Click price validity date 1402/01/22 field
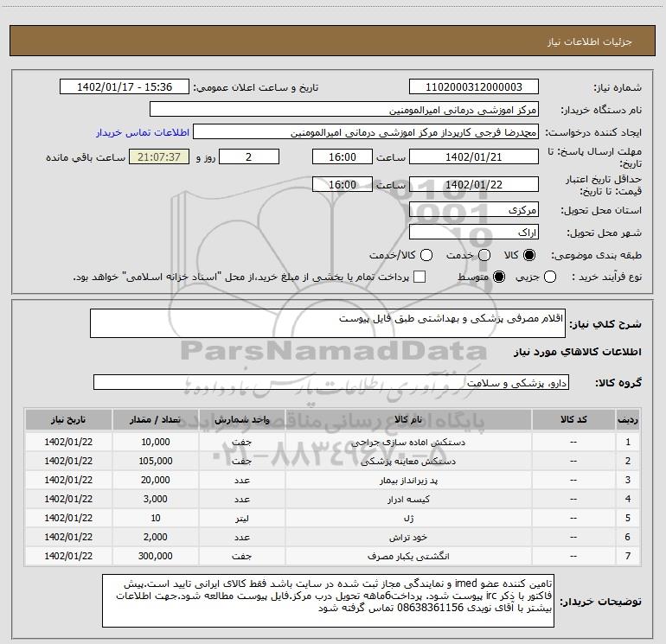 point(474,184)
